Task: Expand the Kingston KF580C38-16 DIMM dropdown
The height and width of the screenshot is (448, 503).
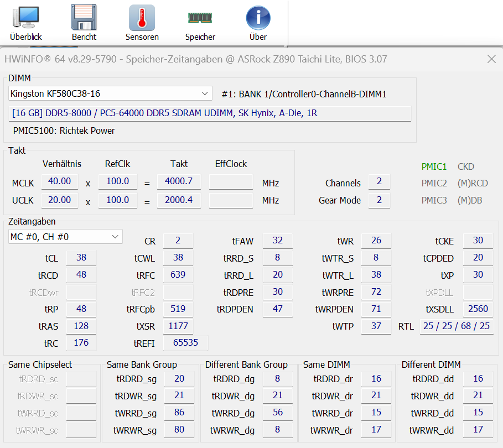Action: click(x=110, y=93)
